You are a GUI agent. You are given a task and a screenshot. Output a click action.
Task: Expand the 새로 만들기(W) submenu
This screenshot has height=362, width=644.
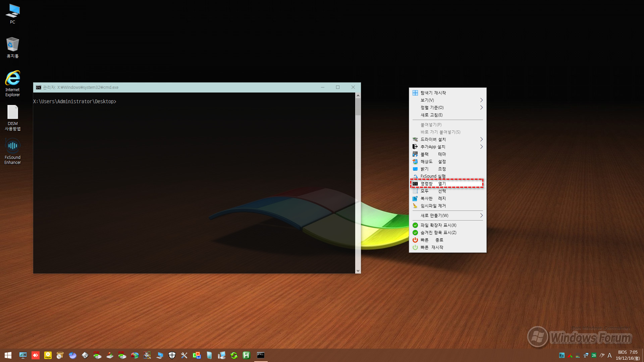447,216
